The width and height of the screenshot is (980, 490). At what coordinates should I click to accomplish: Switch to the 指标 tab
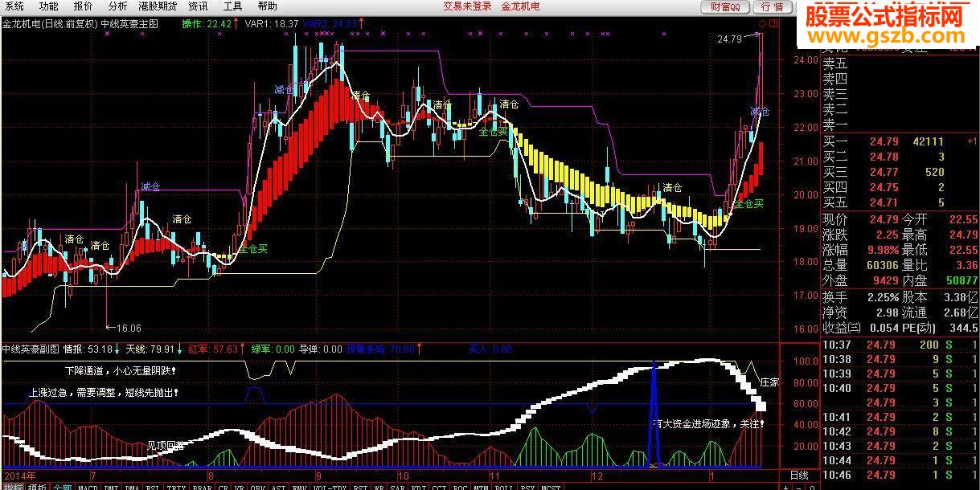tap(12, 486)
